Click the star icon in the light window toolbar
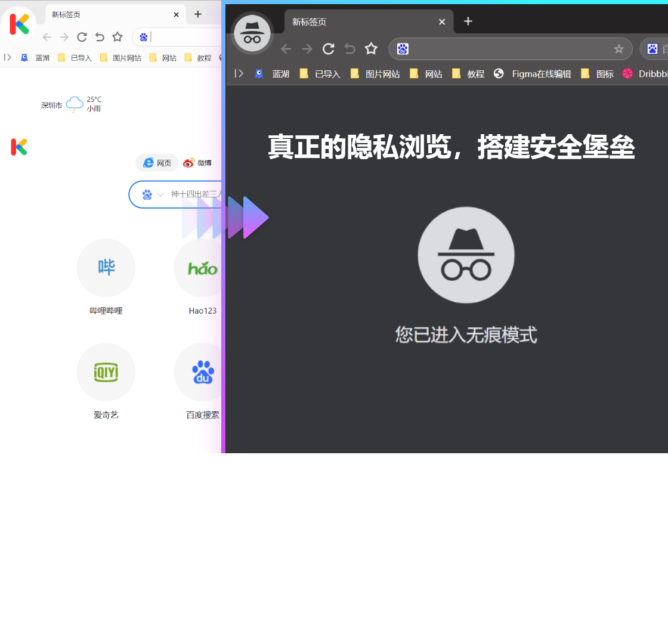The width and height of the screenshot is (668, 644). click(x=117, y=37)
